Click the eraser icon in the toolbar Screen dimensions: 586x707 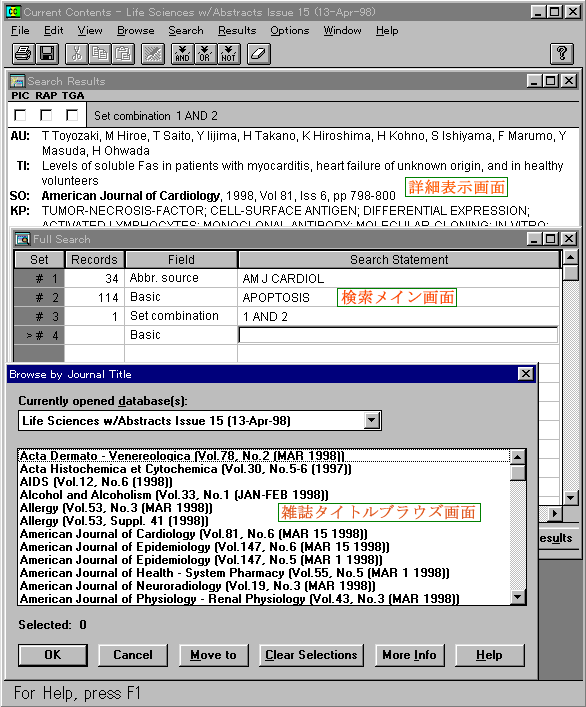[259, 54]
